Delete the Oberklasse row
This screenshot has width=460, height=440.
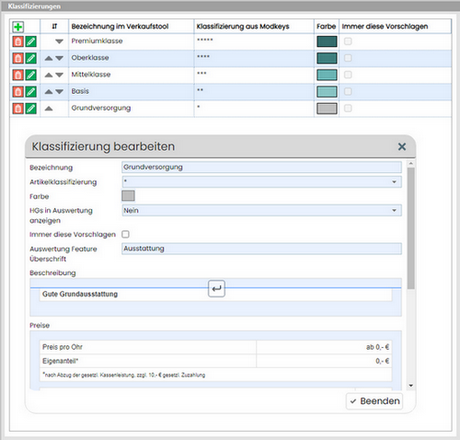point(18,58)
